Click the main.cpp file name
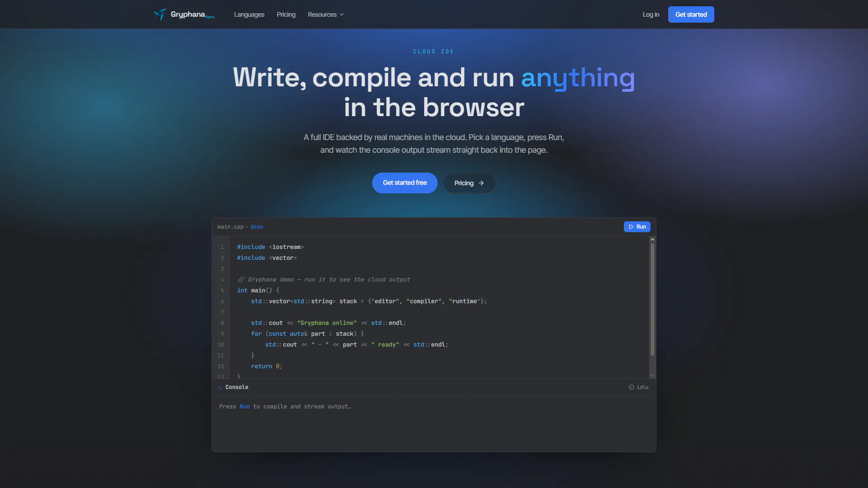868x488 pixels. [x=230, y=227]
